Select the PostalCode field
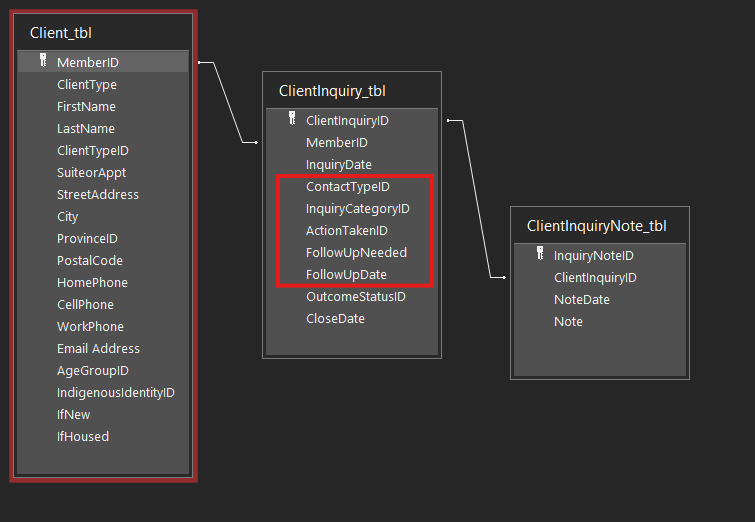 point(90,261)
